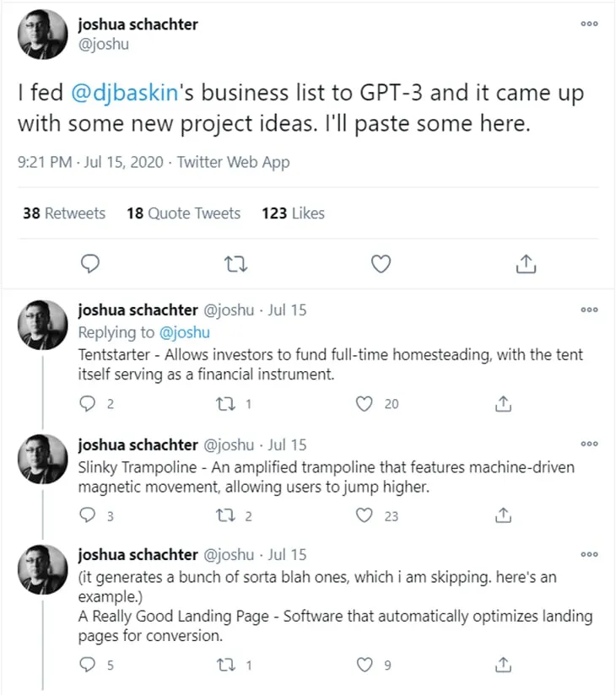The width and height of the screenshot is (616, 695).
Task: Like the Tentstarter reply tweet
Action: pos(365,403)
